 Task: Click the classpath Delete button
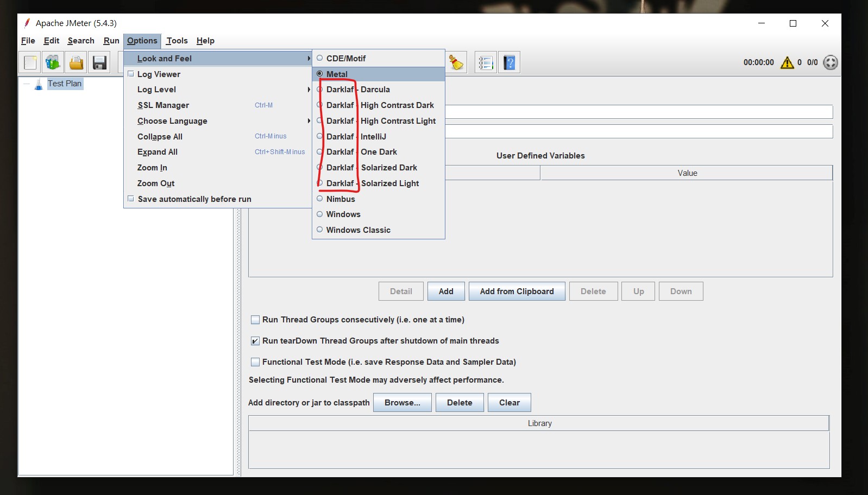coord(460,403)
